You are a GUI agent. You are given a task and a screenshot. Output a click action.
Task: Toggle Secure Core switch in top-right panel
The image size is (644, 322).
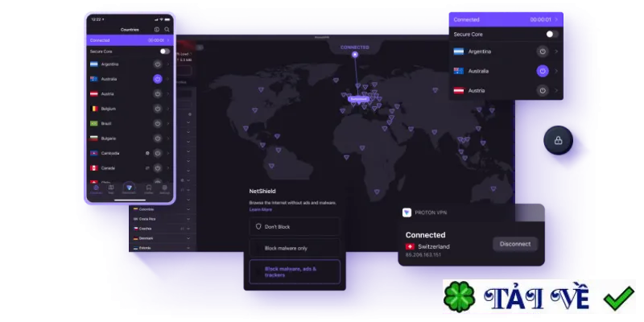tap(552, 34)
